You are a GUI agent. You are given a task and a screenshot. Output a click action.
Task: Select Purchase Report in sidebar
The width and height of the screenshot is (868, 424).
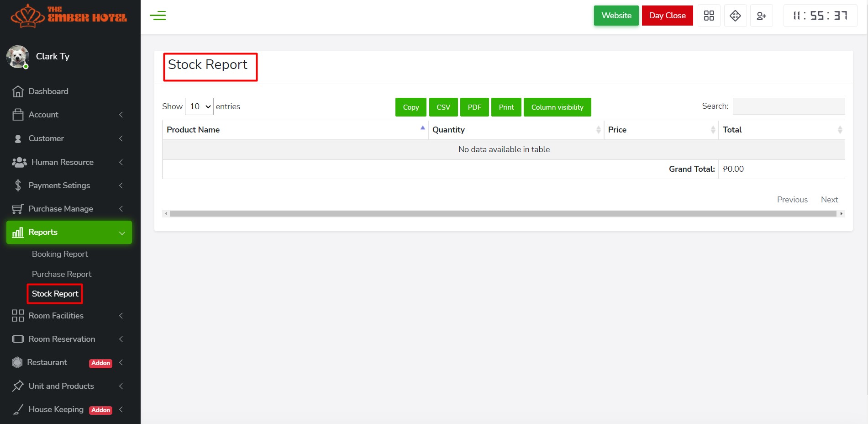tap(62, 274)
